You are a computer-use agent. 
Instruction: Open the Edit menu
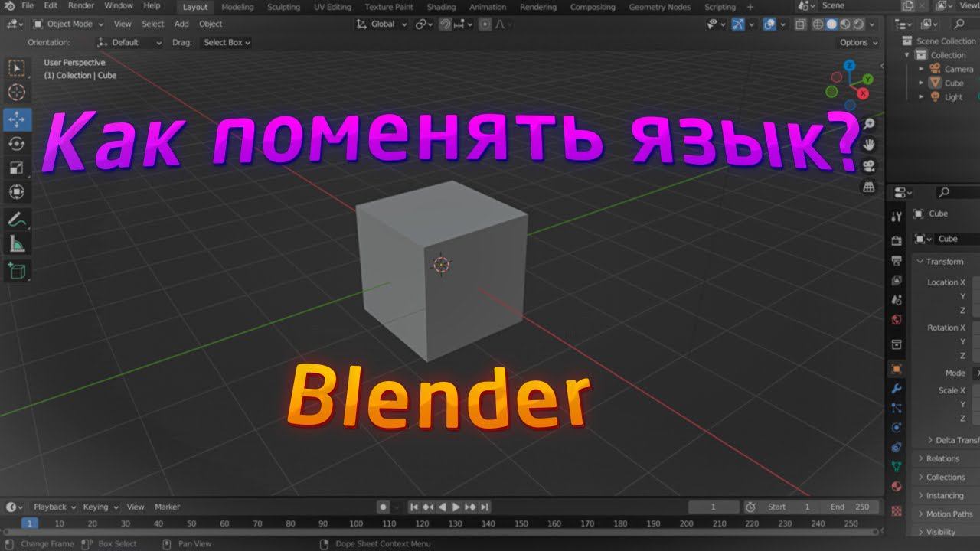pyautogui.click(x=51, y=6)
